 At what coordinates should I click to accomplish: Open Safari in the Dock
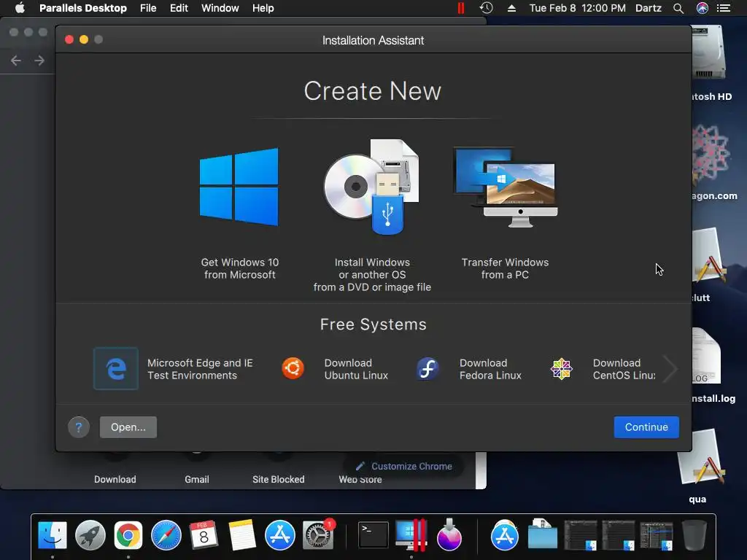(166, 534)
